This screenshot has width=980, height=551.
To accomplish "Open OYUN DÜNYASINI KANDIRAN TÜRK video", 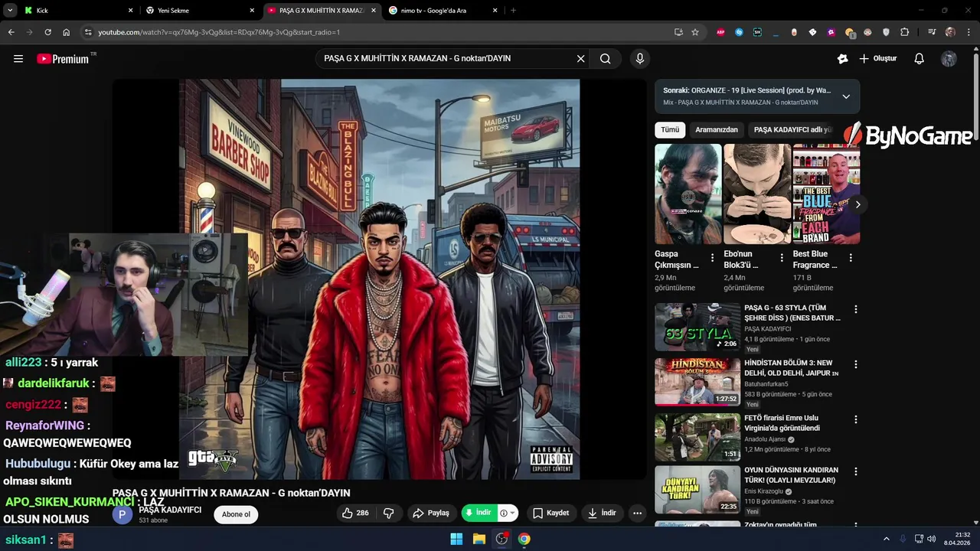I will [697, 490].
